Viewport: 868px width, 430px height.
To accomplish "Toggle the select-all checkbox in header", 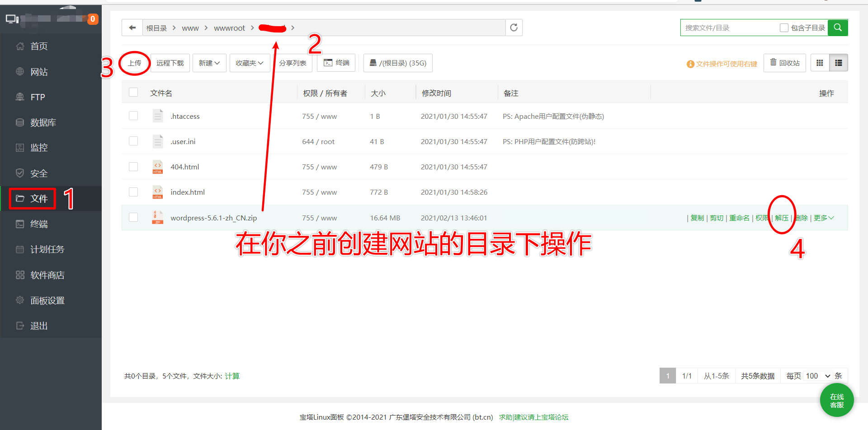I will click(x=133, y=93).
